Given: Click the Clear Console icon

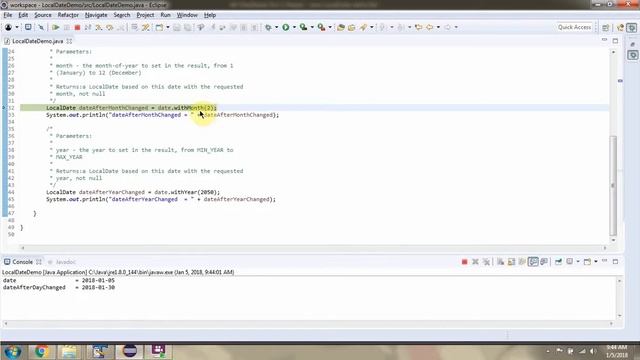Looking at the screenshot, I should click(x=500, y=262).
